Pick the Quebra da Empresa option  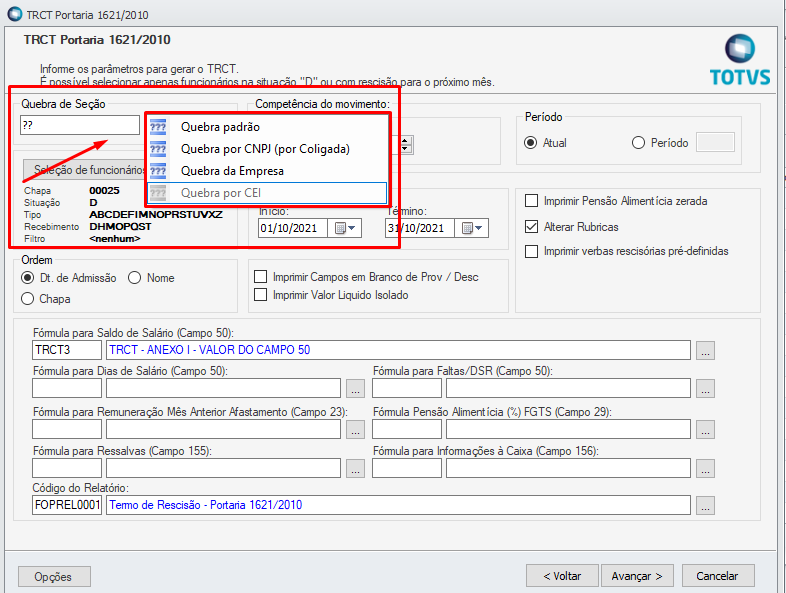click(x=268, y=171)
